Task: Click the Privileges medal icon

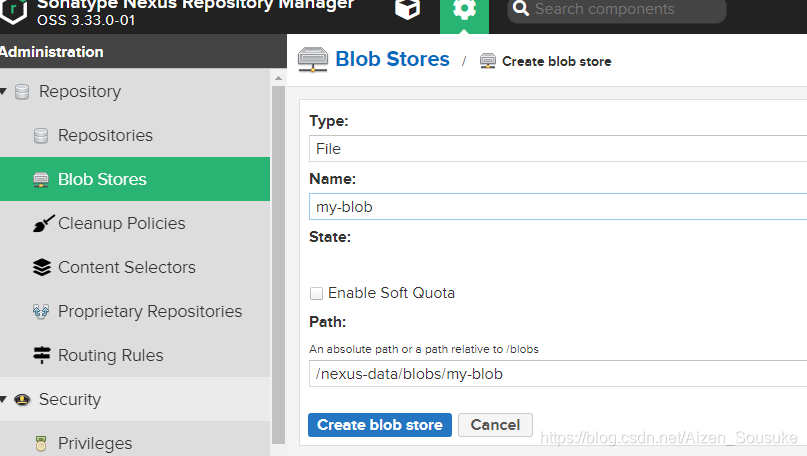Action: (41, 443)
